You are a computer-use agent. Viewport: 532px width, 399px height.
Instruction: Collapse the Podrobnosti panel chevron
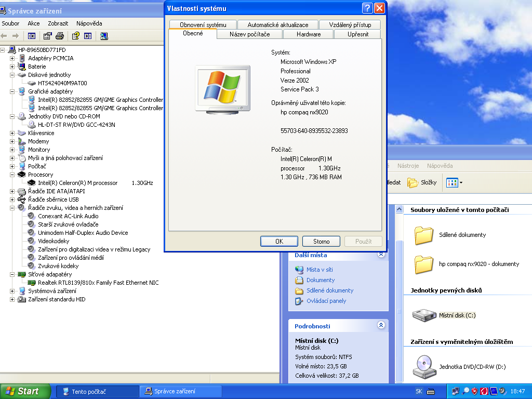(382, 326)
